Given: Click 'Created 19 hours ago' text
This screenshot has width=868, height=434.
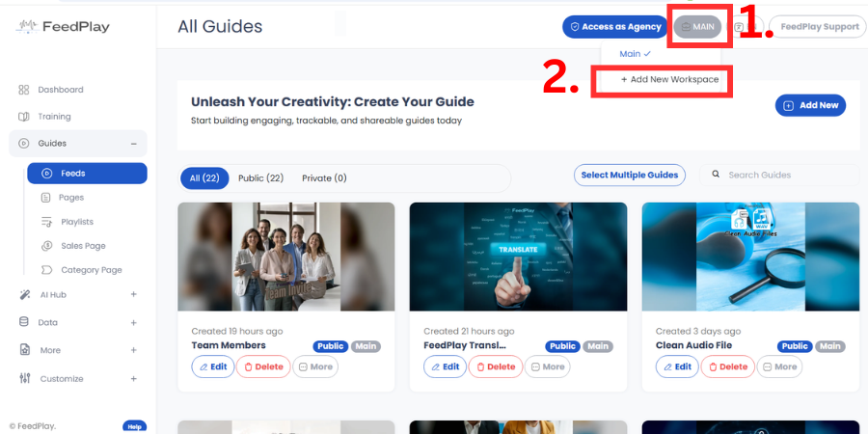Looking at the screenshot, I should (237, 332).
